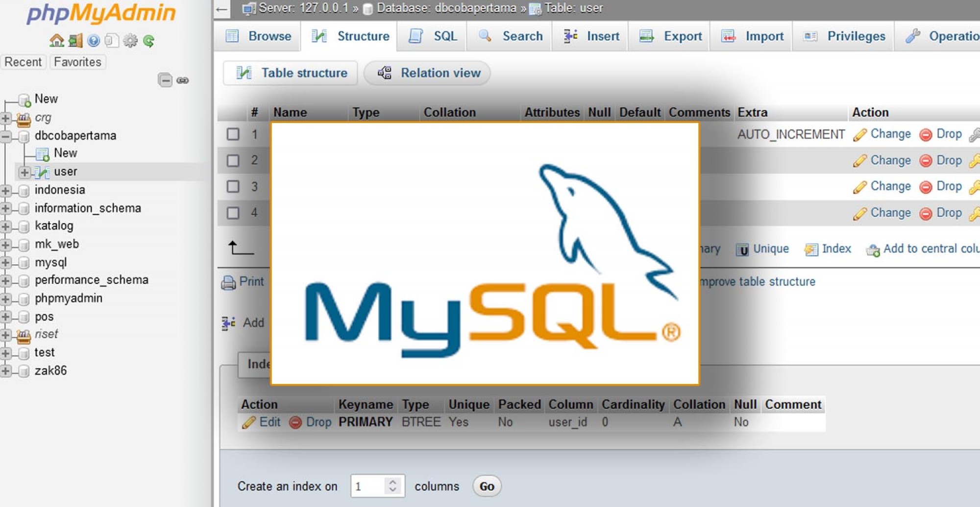Open the Recent tables list

click(23, 62)
